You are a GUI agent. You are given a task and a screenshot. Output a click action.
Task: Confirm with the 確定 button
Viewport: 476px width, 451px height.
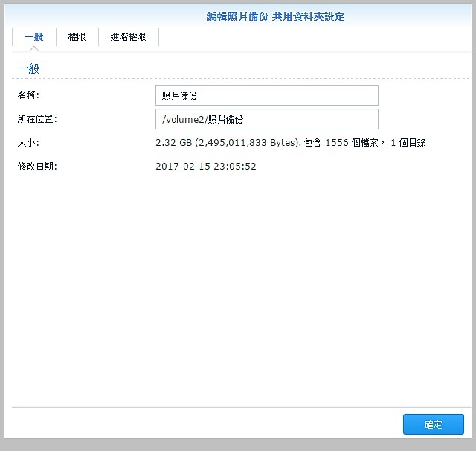(433, 424)
